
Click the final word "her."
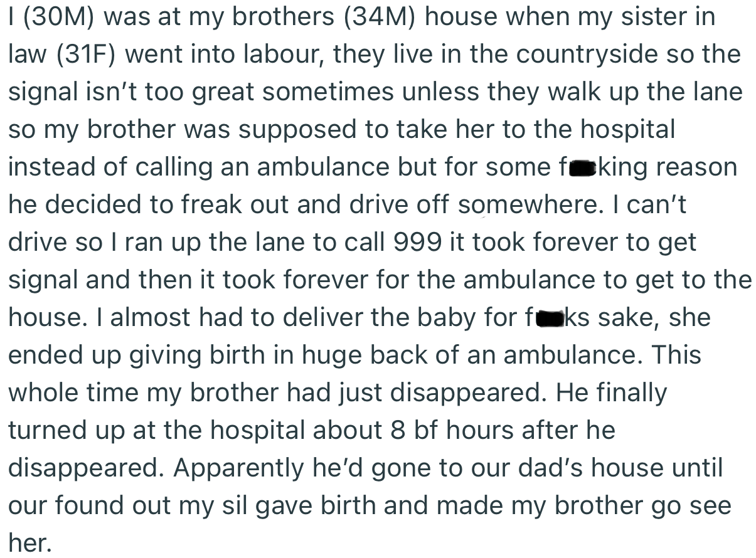(29, 544)
